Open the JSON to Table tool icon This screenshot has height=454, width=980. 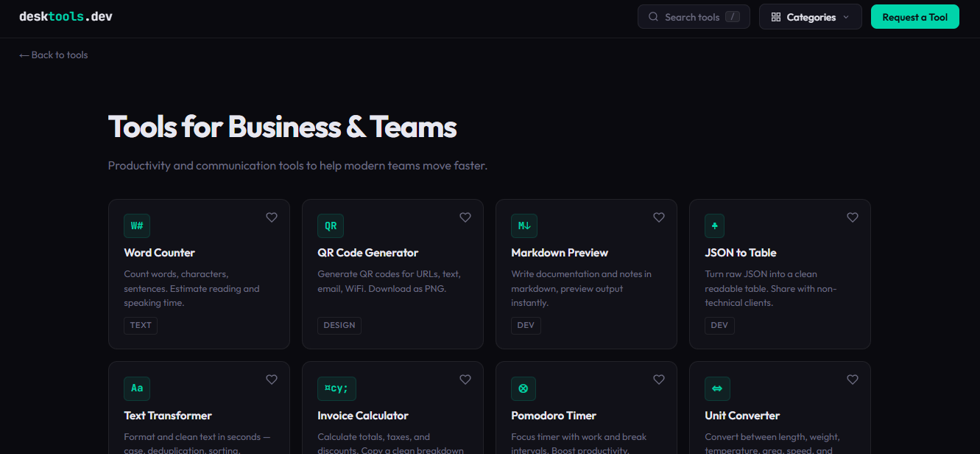pyautogui.click(x=714, y=226)
